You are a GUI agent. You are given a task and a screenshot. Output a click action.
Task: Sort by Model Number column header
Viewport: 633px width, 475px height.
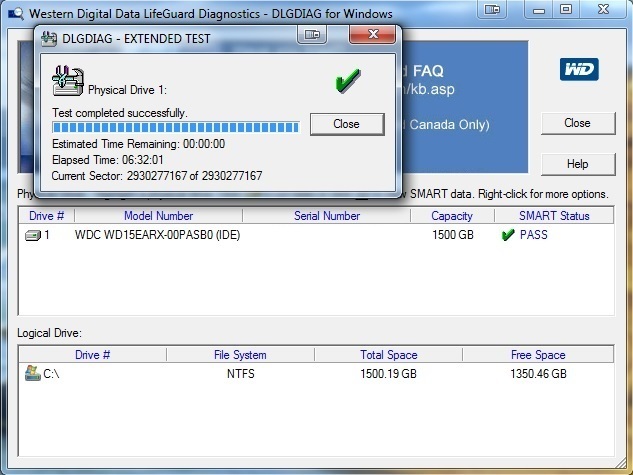tap(158, 216)
